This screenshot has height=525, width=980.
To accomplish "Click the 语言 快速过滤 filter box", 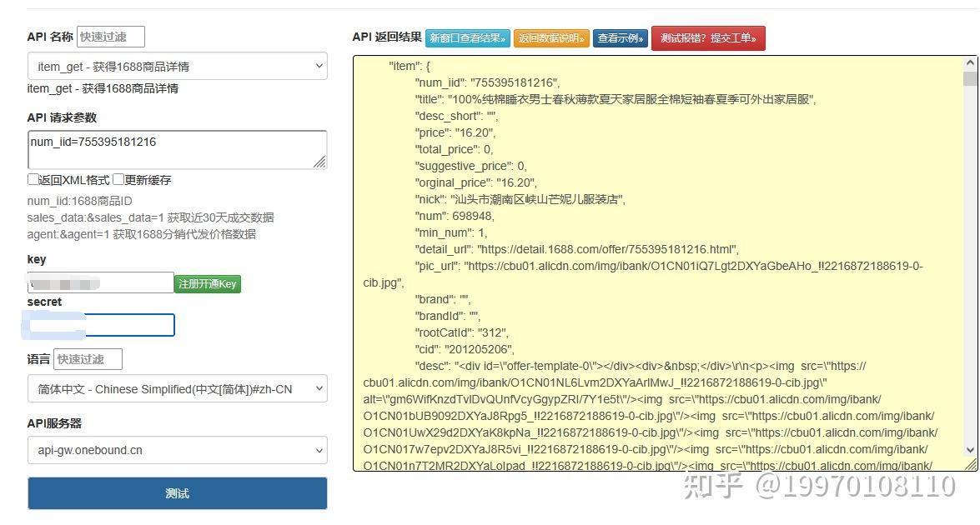I will point(88,358).
